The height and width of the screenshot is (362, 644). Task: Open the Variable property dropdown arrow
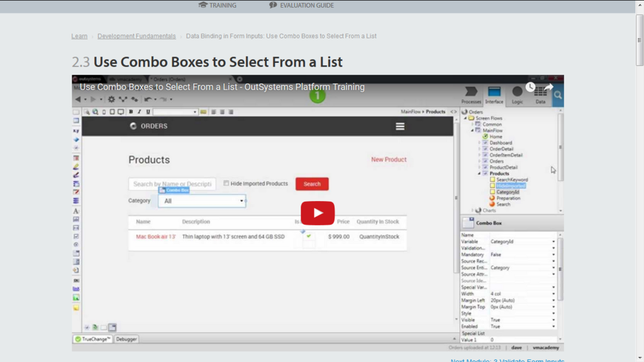click(553, 242)
